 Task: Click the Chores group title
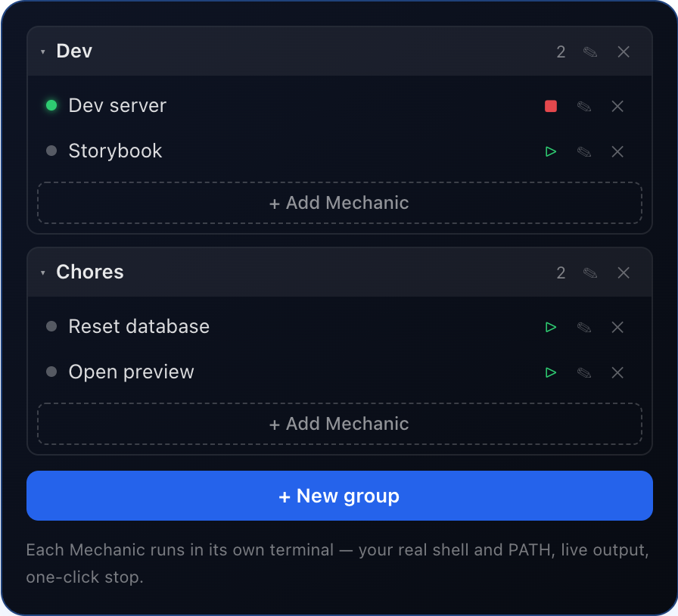click(x=90, y=272)
